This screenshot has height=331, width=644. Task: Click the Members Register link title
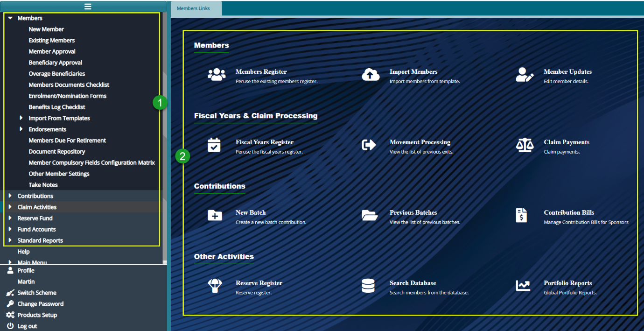point(261,72)
